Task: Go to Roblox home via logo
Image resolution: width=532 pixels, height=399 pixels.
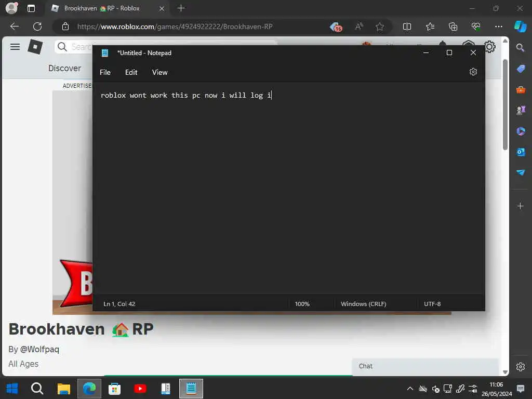Action: coord(35,47)
